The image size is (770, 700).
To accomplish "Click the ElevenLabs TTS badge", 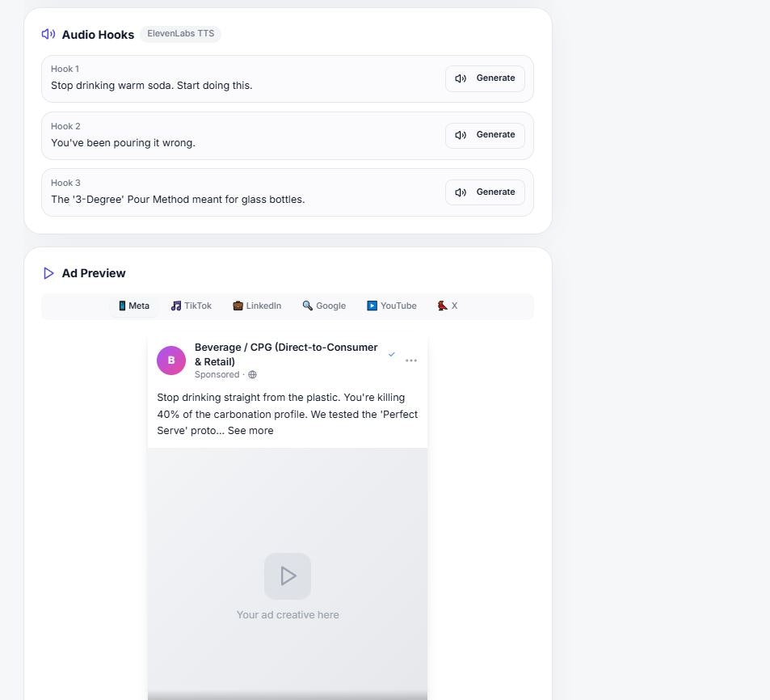I will (x=180, y=34).
